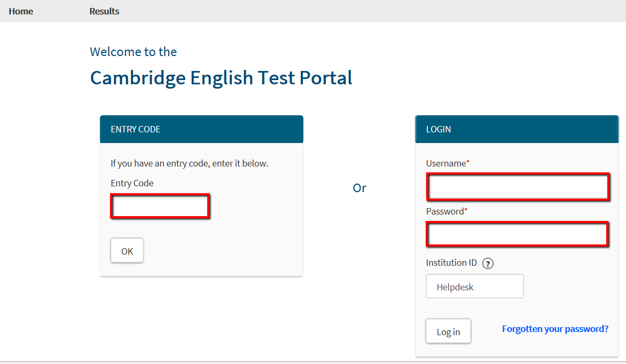Image resolution: width=626 pixels, height=364 pixels.
Task: Click the Username label
Action: click(x=448, y=163)
